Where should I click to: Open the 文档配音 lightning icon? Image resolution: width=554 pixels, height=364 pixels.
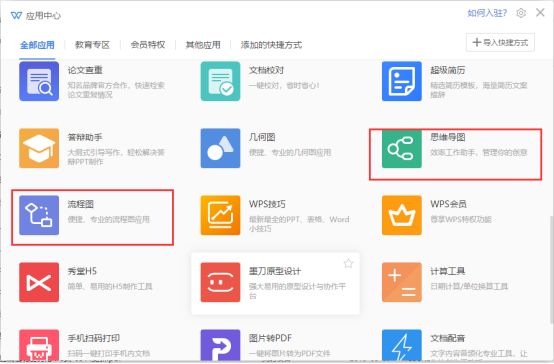point(402,345)
